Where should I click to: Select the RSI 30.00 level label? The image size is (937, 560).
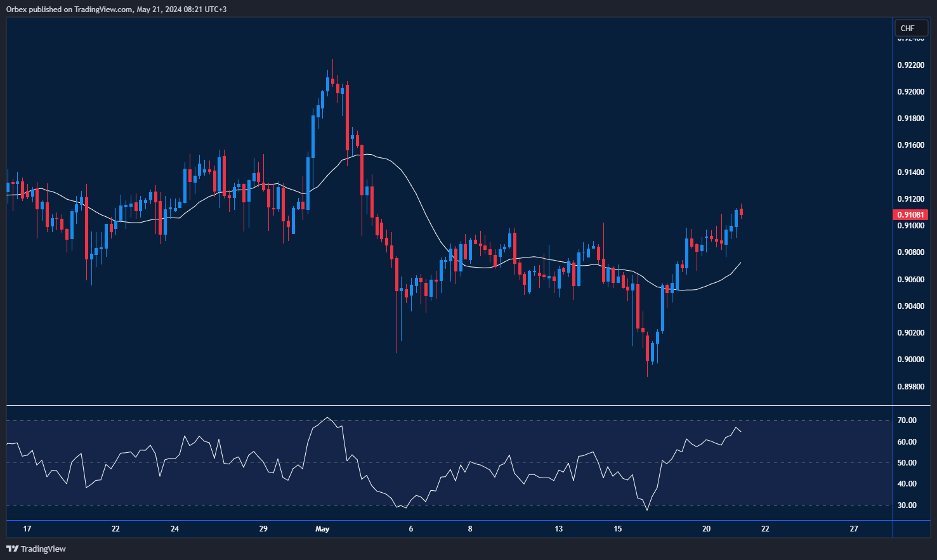pyautogui.click(x=907, y=505)
